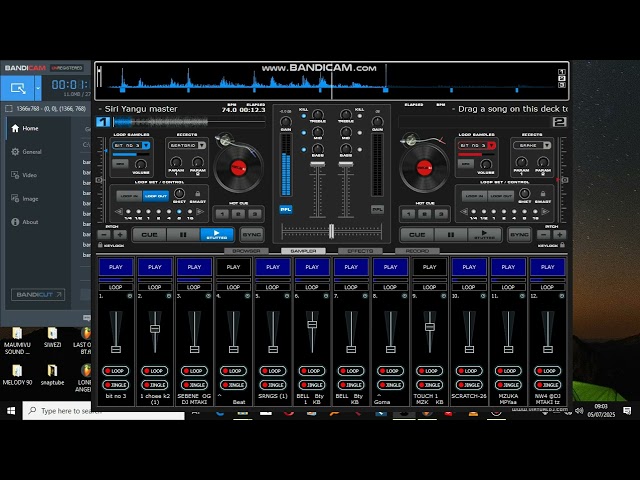The image size is (640, 480).
Task: Click the crossfader handle
Action: [331, 231]
